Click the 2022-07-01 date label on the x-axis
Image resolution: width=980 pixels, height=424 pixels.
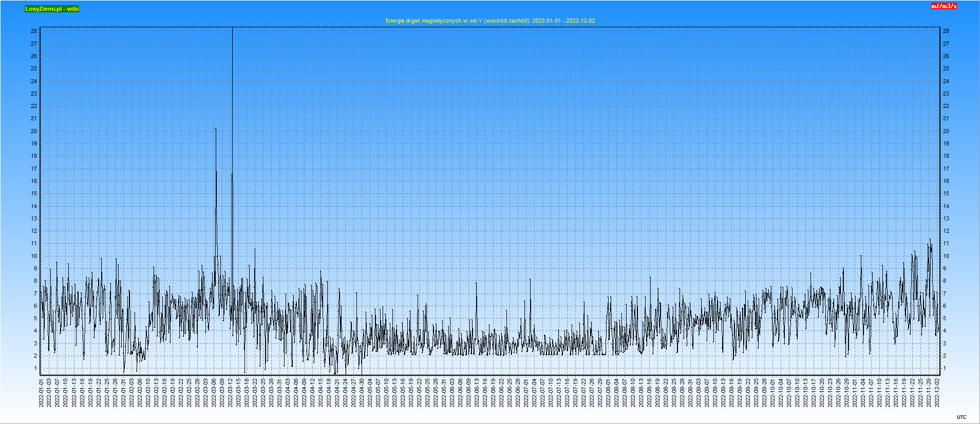(526, 393)
